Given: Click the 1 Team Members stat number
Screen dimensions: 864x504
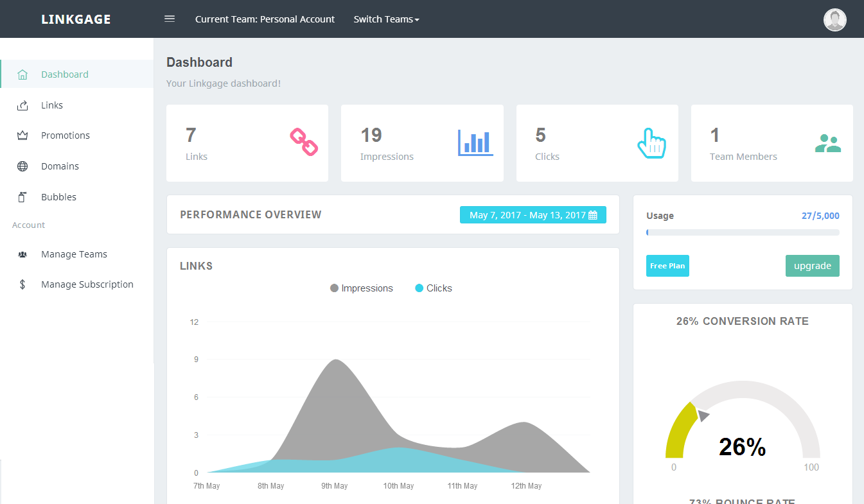Looking at the screenshot, I should pyautogui.click(x=715, y=135).
